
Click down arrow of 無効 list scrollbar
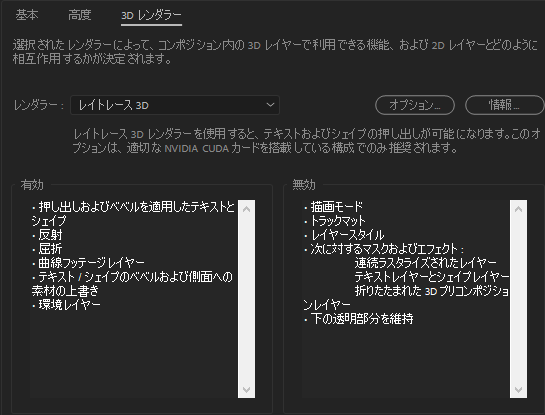(x=518, y=389)
